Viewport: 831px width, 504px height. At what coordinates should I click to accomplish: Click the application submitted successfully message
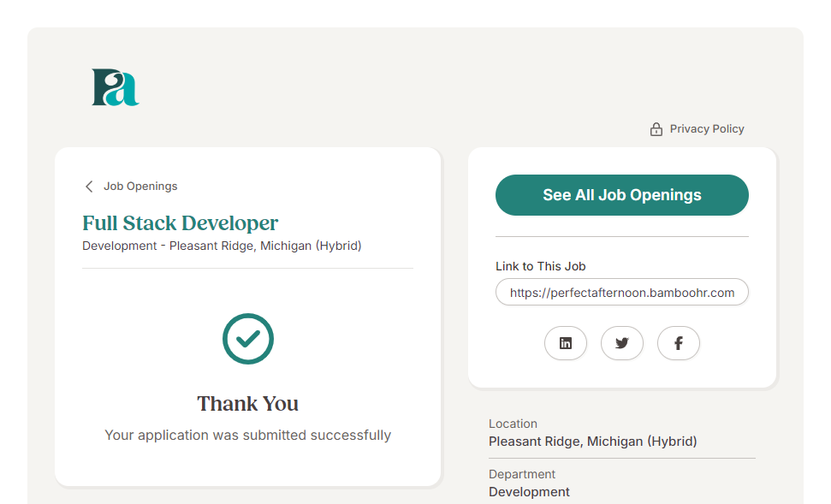(x=248, y=436)
